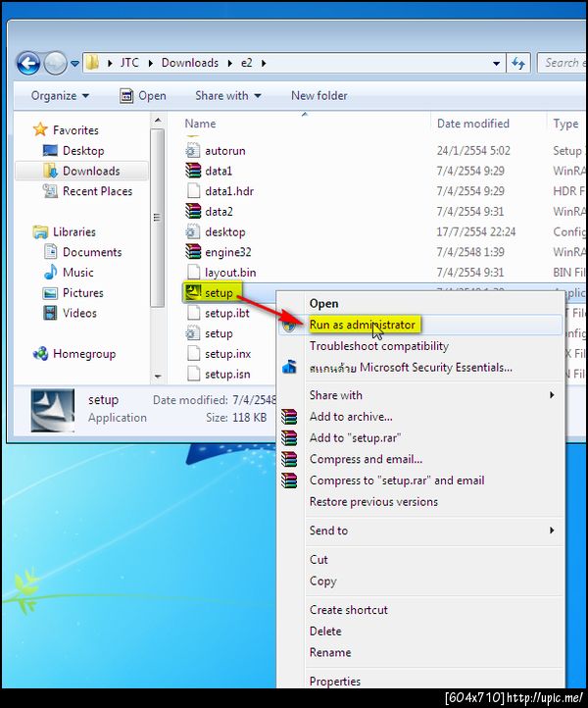Image resolution: width=588 pixels, height=708 pixels.
Task: Click the Homegroup icon in navigation pane
Action: (40, 354)
